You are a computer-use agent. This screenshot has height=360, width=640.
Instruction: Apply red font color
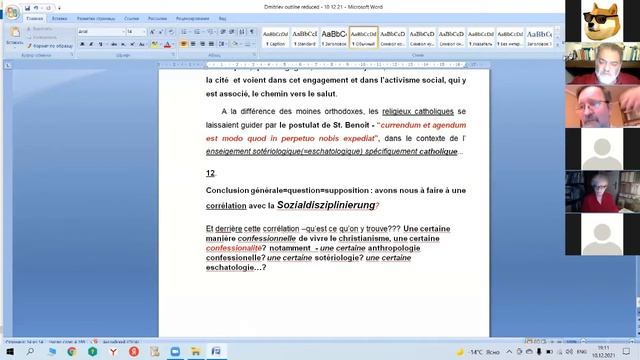(167, 44)
